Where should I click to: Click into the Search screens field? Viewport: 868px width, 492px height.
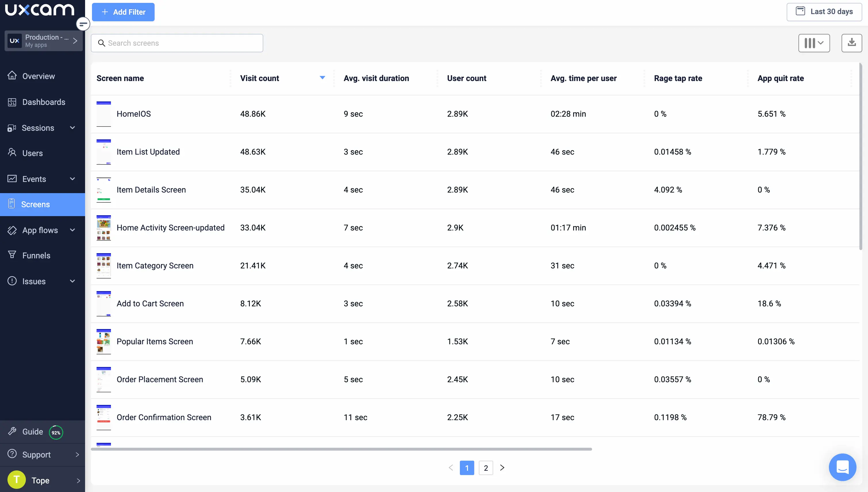tap(183, 43)
